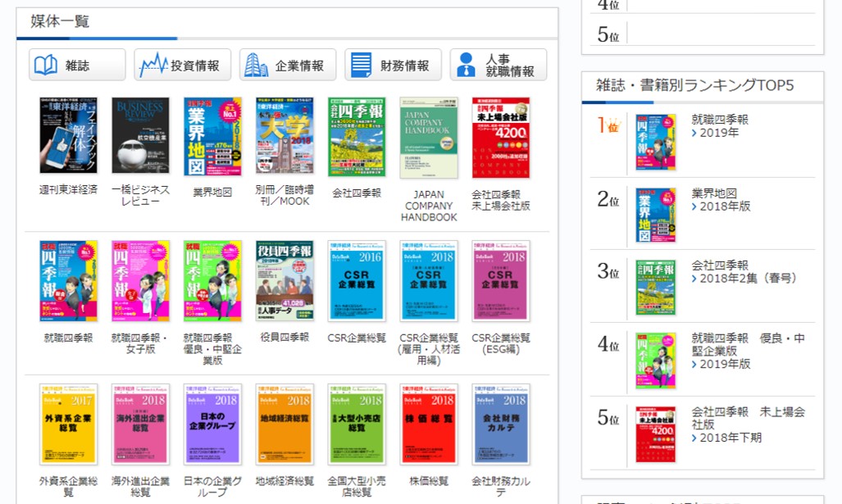The image size is (842, 504).
Task: Click rank 3 会社四季報 cover thumbnail
Action: point(656,287)
